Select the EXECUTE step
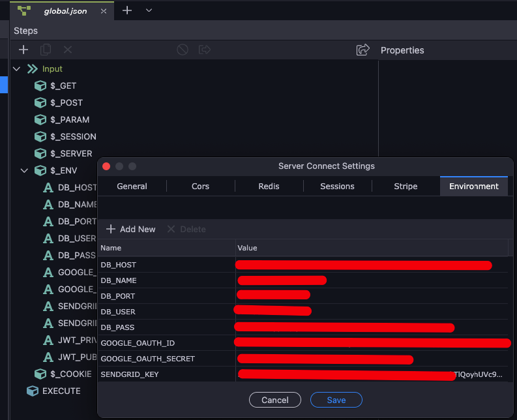Image resolution: width=517 pixels, height=420 pixels. (61, 391)
